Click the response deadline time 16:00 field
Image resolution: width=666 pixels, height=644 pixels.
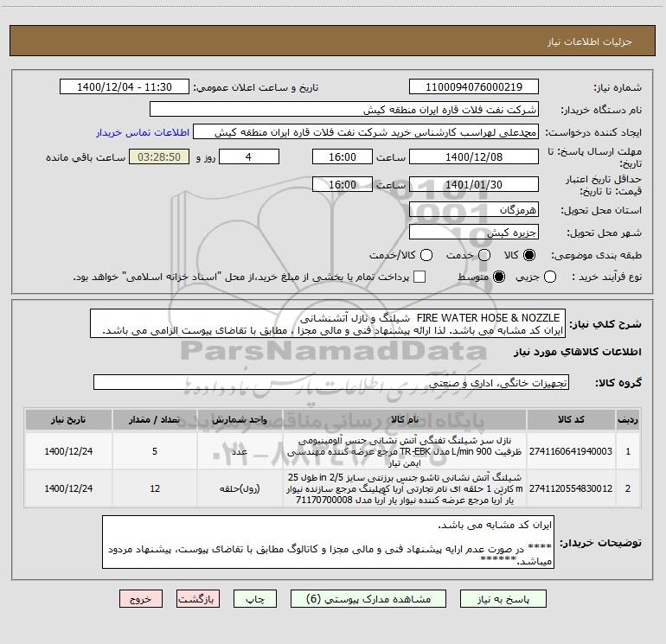(x=343, y=156)
